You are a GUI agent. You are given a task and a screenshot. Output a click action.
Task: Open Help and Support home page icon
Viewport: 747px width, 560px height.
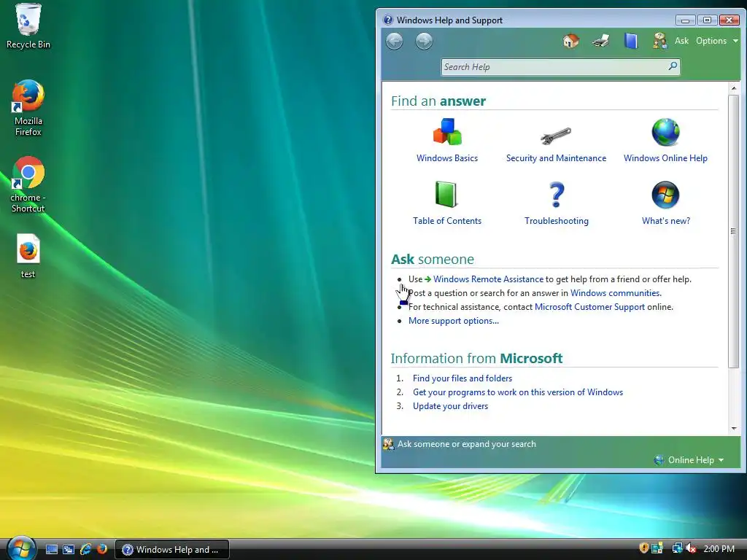point(570,41)
